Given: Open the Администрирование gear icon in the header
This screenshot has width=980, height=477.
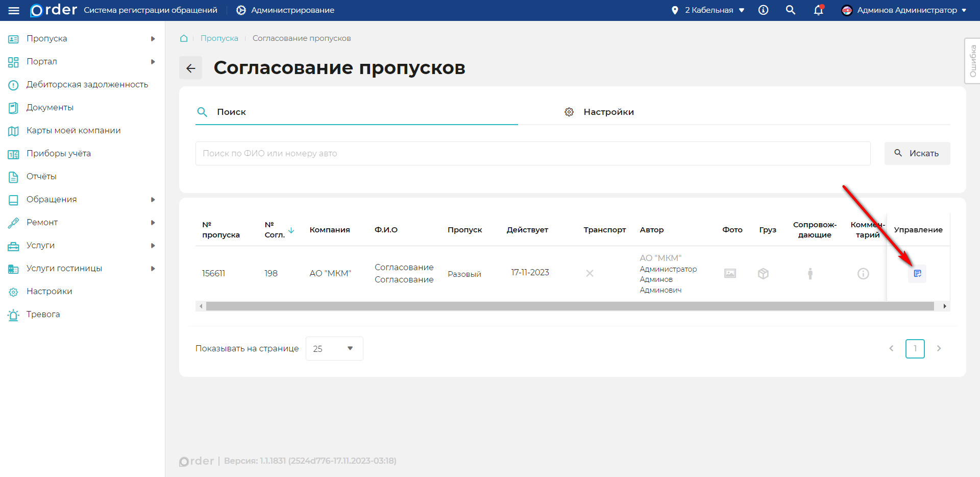Looking at the screenshot, I should click(239, 10).
